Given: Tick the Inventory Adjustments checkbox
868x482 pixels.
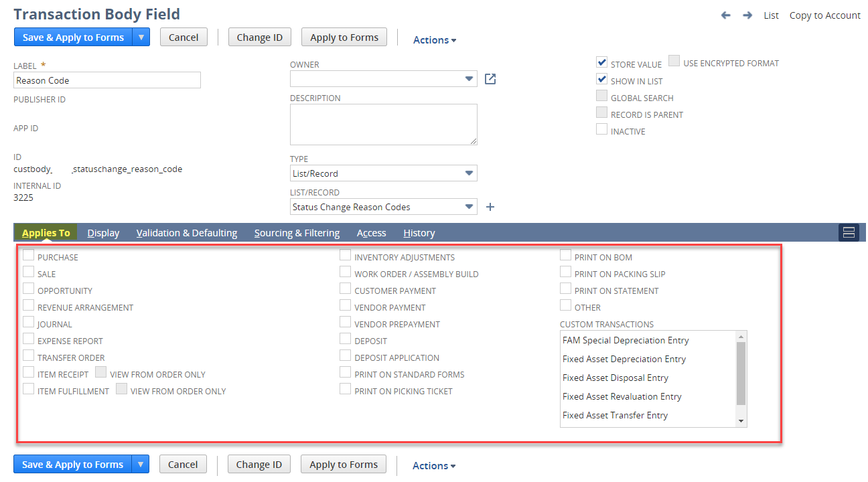Looking at the screenshot, I should pyautogui.click(x=345, y=255).
